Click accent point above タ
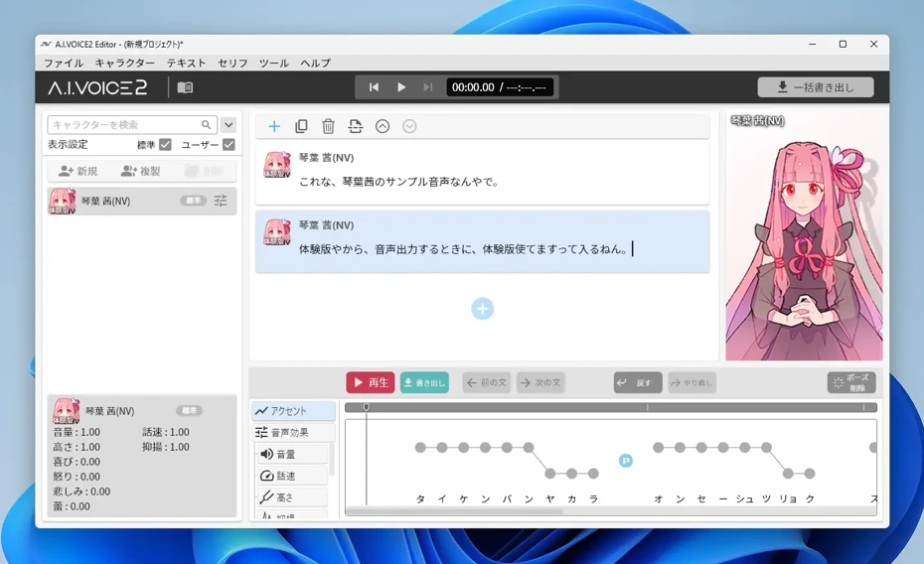Image resolution: width=924 pixels, height=564 pixels. pos(420,448)
